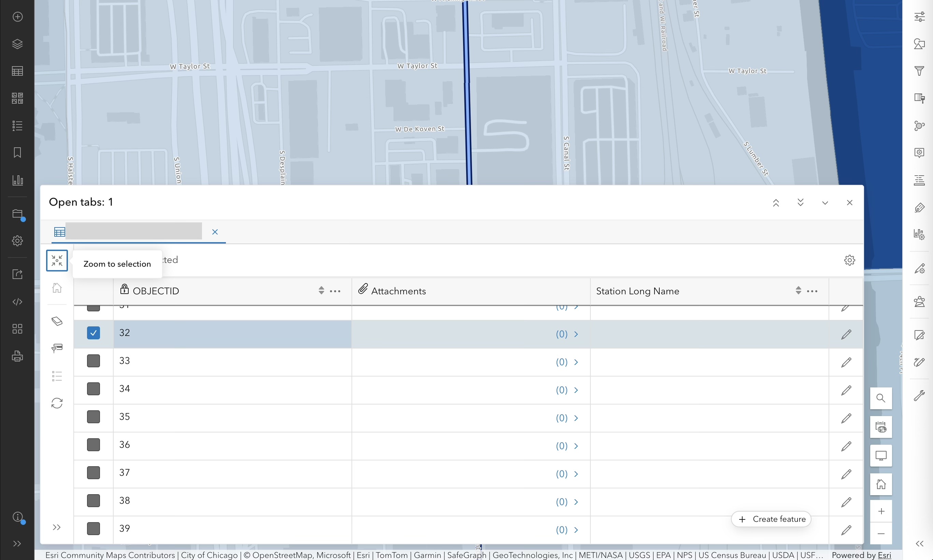
Task: Open the map Search magnifier widget
Action: coord(881,398)
